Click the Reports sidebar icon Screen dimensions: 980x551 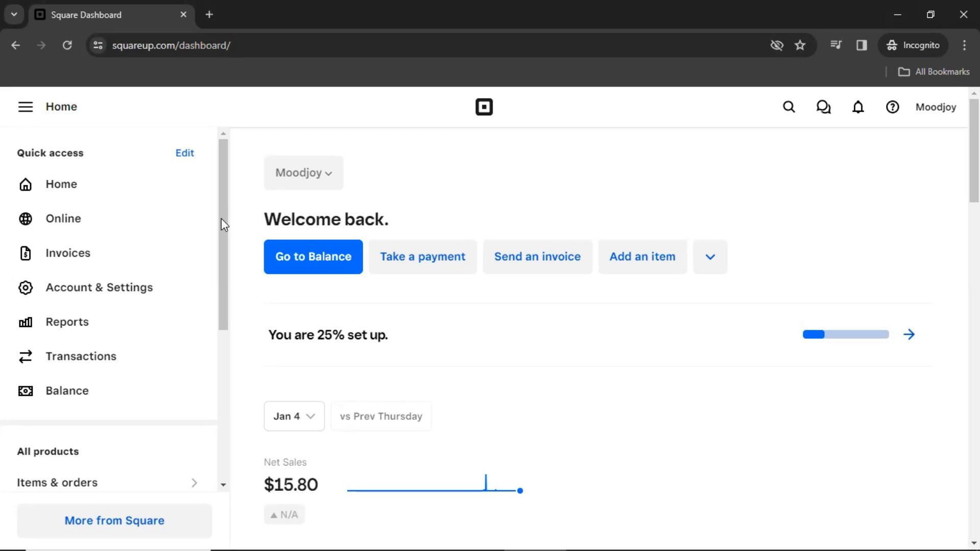coord(26,321)
